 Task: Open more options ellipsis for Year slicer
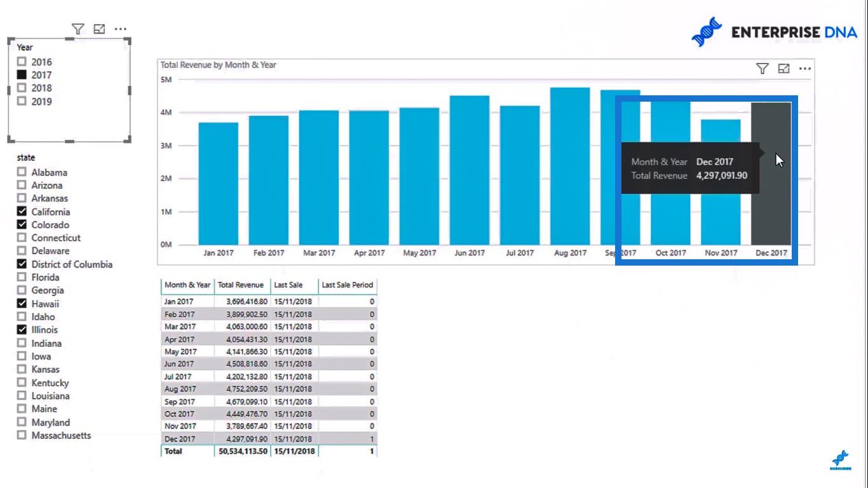click(120, 29)
